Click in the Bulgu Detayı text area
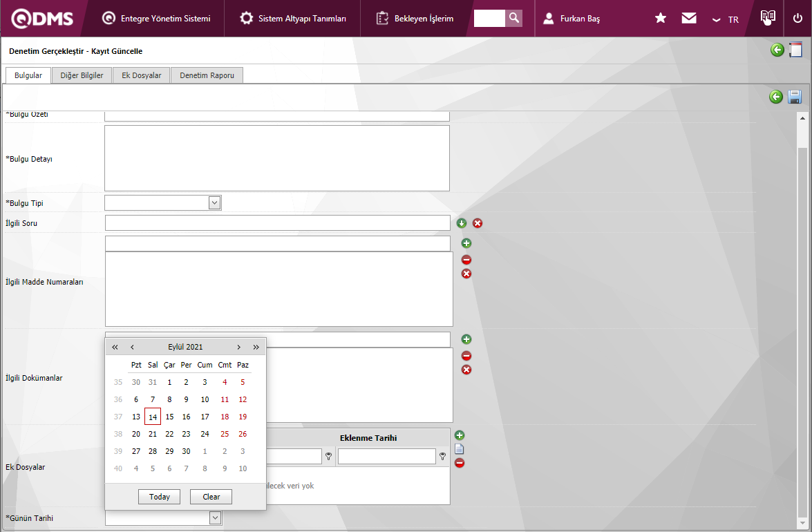This screenshot has width=812, height=532. point(276,158)
